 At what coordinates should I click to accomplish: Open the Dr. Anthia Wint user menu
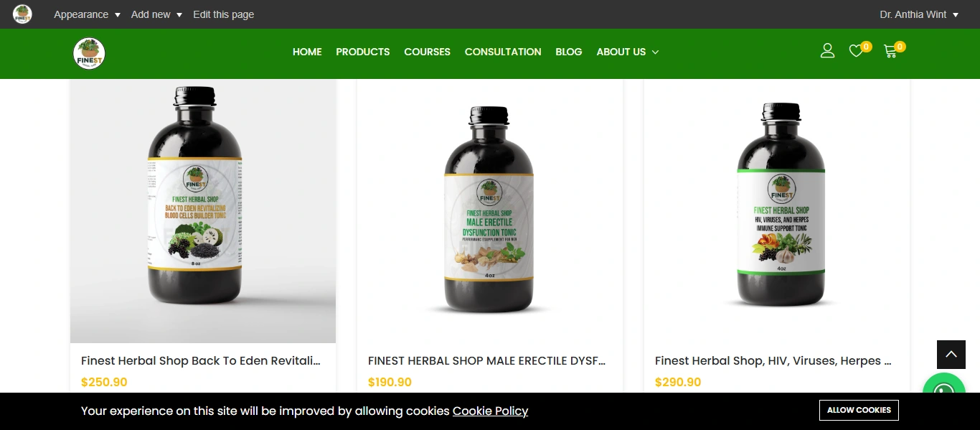pos(919,14)
